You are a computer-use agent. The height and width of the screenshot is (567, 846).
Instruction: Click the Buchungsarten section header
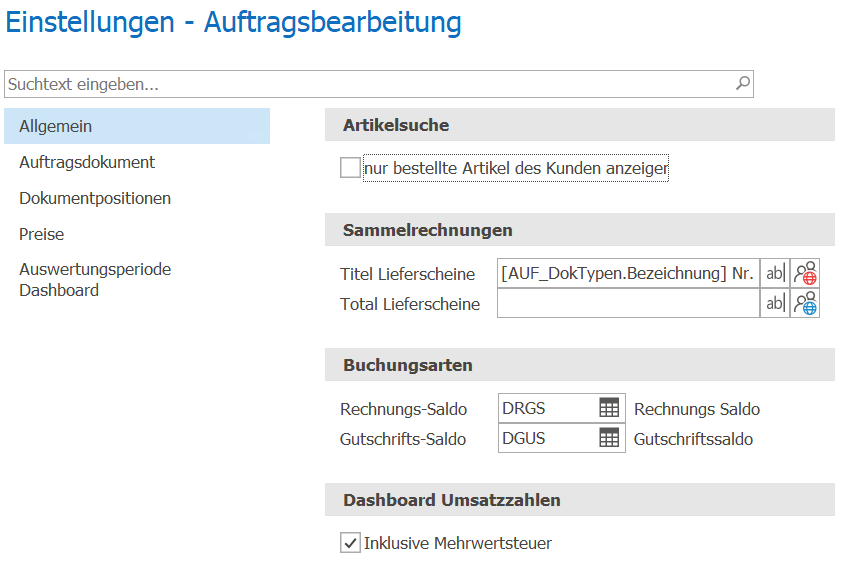(580, 365)
